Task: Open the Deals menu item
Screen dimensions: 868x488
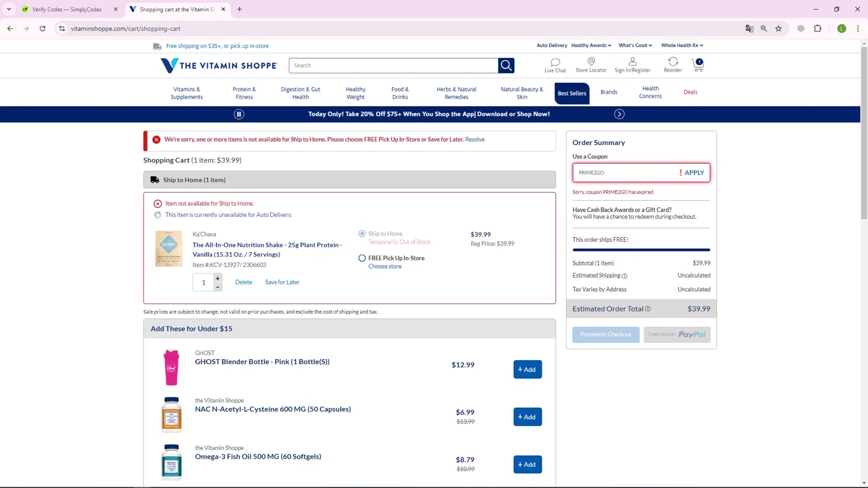Action: pyautogui.click(x=690, y=93)
